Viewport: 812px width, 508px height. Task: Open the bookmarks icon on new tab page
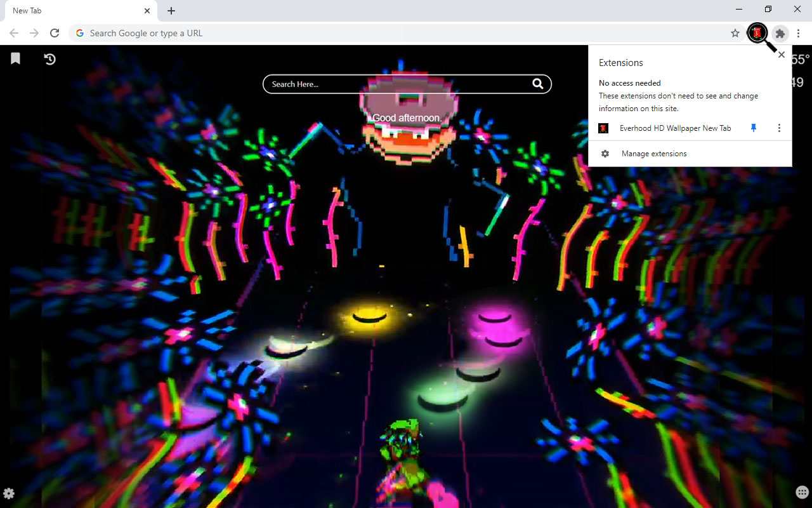tap(16, 58)
